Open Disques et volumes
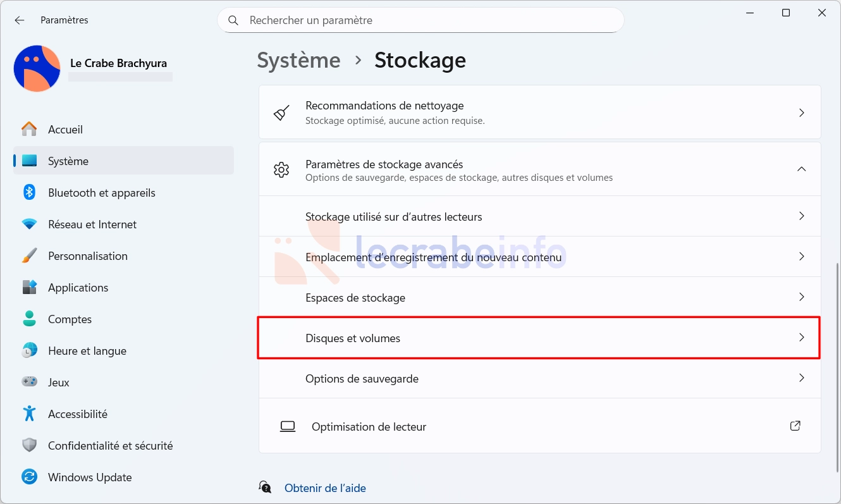841x504 pixels. [539, 338]
